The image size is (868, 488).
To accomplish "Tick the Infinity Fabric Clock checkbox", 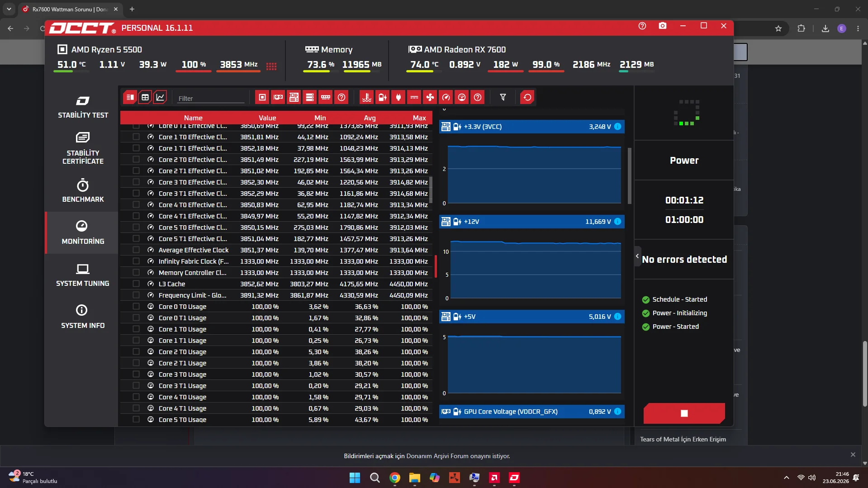I will (136, 261).
